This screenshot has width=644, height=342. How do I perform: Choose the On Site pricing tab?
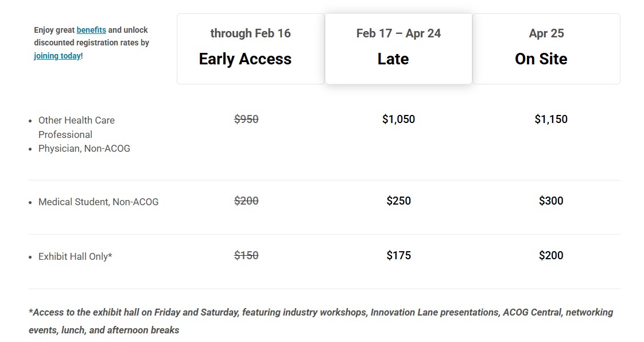546,49
